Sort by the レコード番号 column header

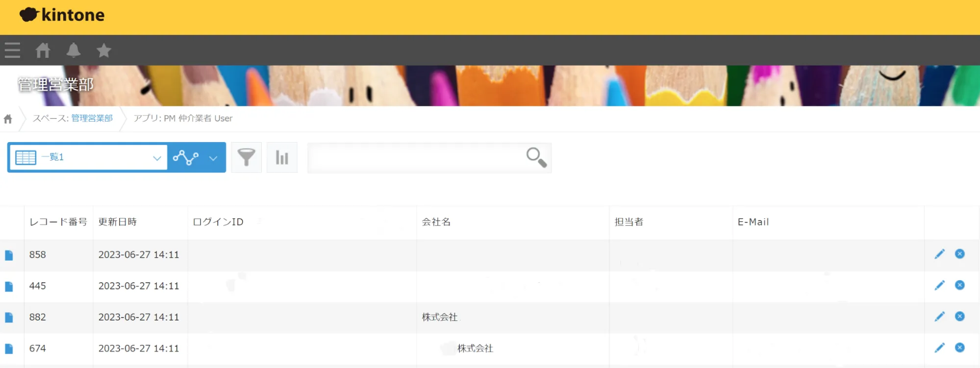[58, 222]
